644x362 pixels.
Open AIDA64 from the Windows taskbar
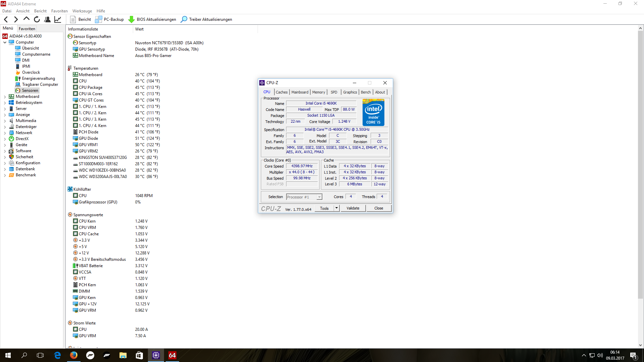tap(172, 355)
